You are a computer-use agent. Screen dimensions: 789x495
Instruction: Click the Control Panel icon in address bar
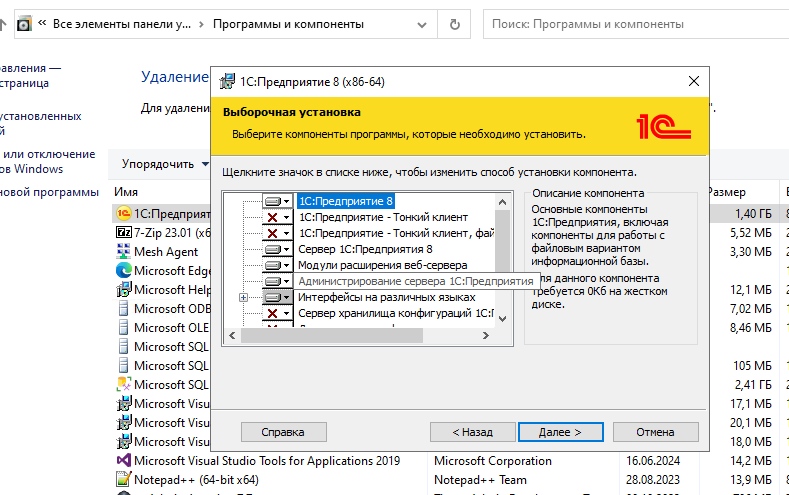24,24
